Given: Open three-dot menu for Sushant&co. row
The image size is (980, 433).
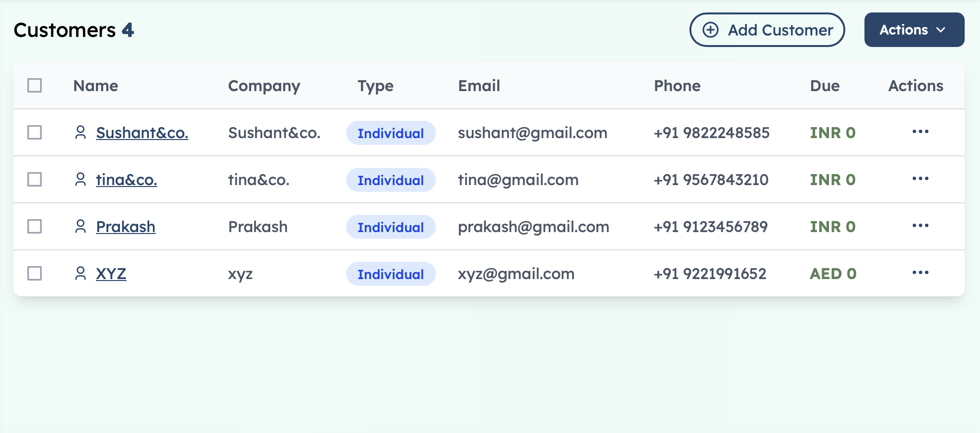Looking at the screenshot, I should pyautogui.click(x=920, y=132).
